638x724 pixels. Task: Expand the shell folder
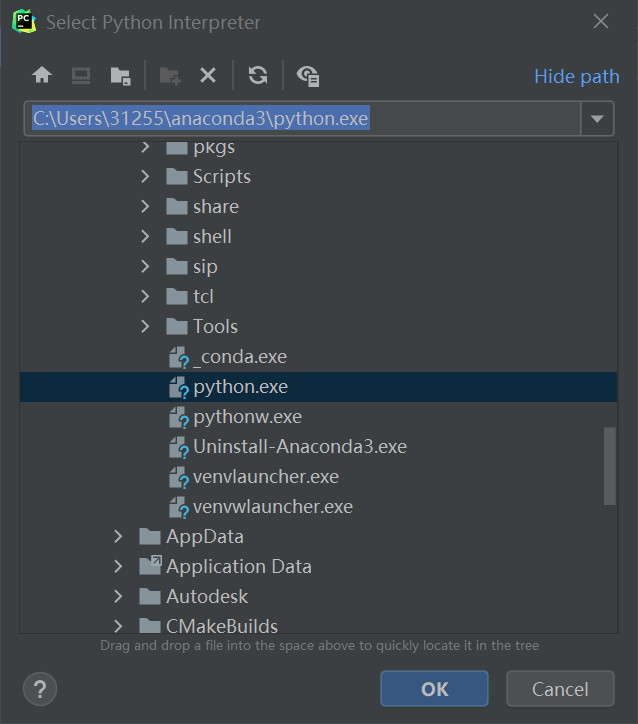tap(145, 236)
